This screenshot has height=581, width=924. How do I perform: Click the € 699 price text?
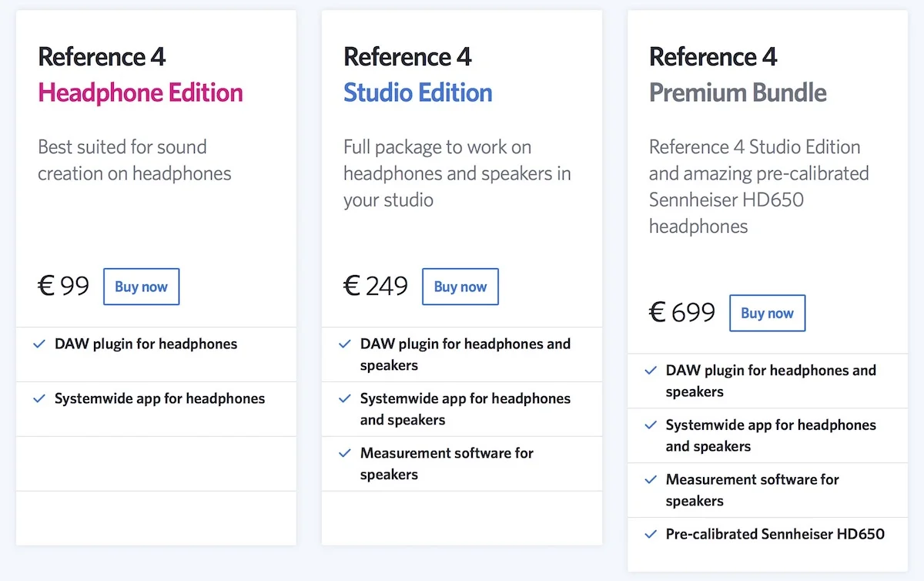pyautogui.click(x=682, y=313)
